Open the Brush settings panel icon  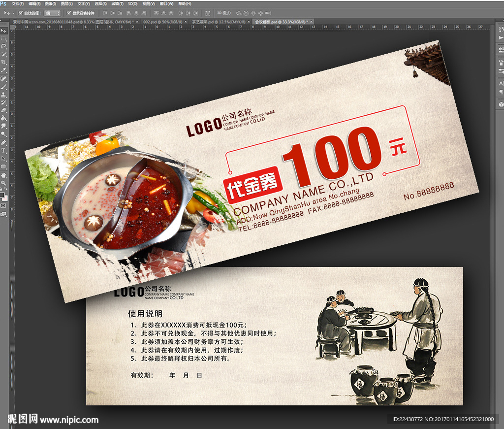501,70
